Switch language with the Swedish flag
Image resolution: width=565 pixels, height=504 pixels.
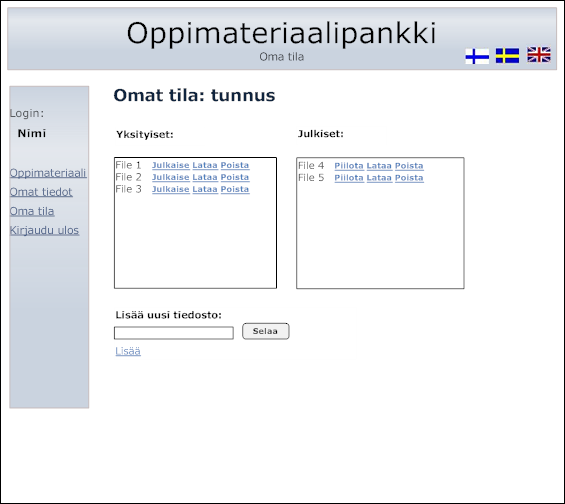click(507, 56)
